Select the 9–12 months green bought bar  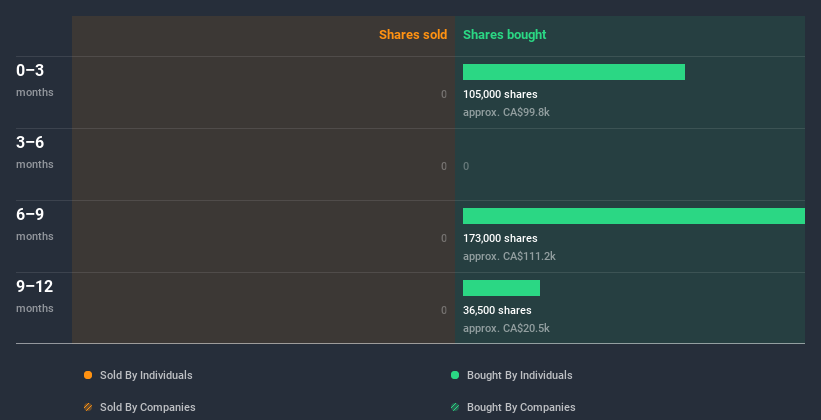click(501, 288)
